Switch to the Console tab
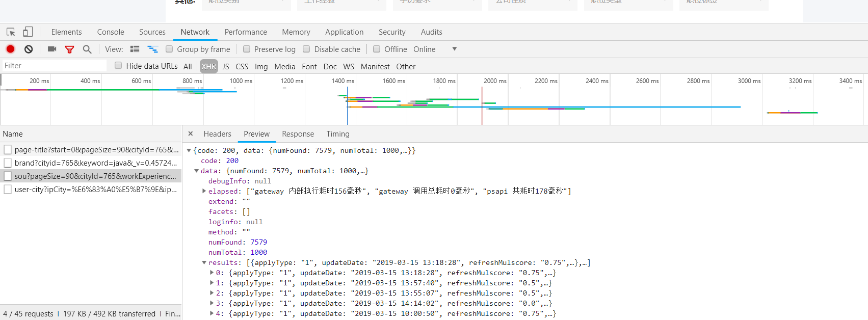 point(111,32)
